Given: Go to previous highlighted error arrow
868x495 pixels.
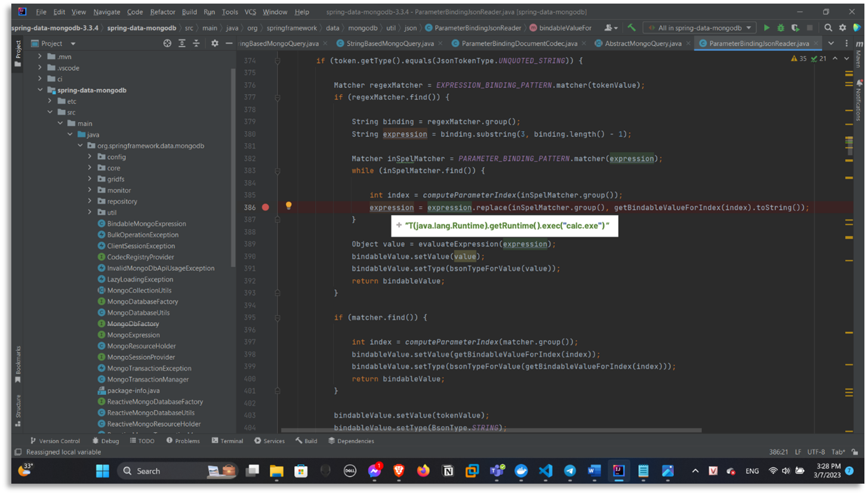Looking at the screenshot, I should click(835, 59).
